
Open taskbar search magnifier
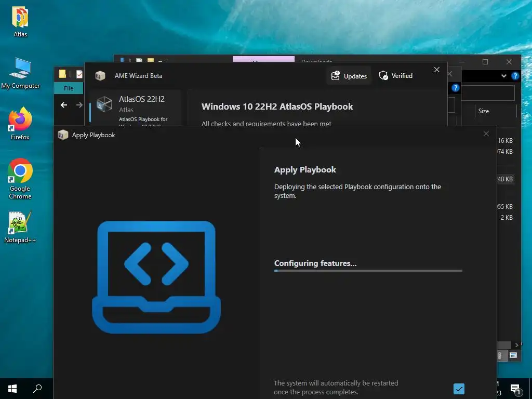pos(37,389)
